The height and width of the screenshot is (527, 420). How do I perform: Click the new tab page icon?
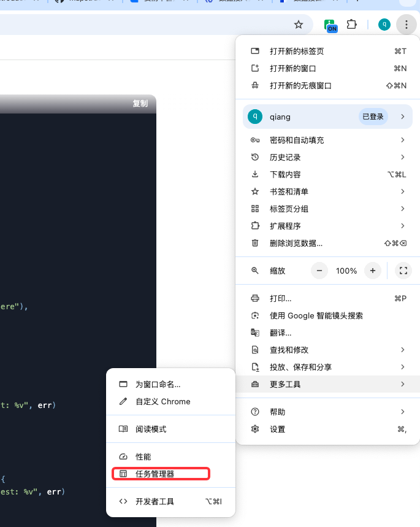click(255, 51)
